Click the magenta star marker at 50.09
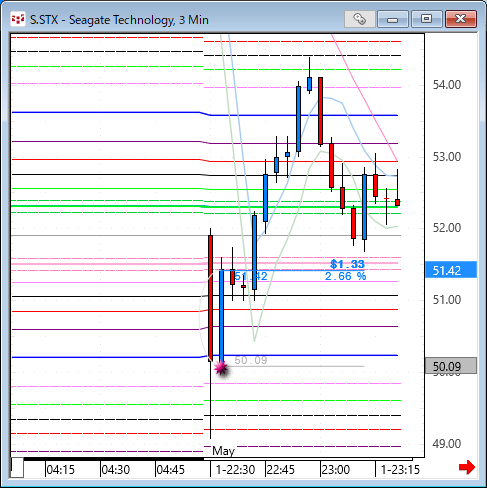 tap(221, 368)
